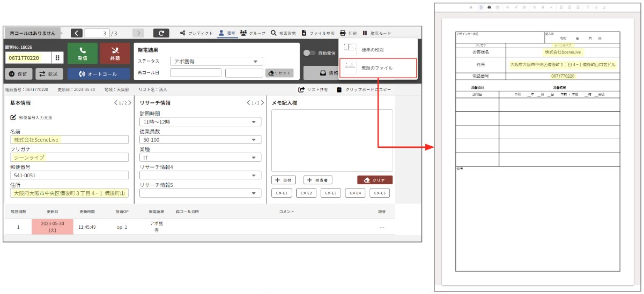Open the 訪問時間 dropdown
Screen dimensions: 644x294
pyautogui.click(x=201, y=122)
